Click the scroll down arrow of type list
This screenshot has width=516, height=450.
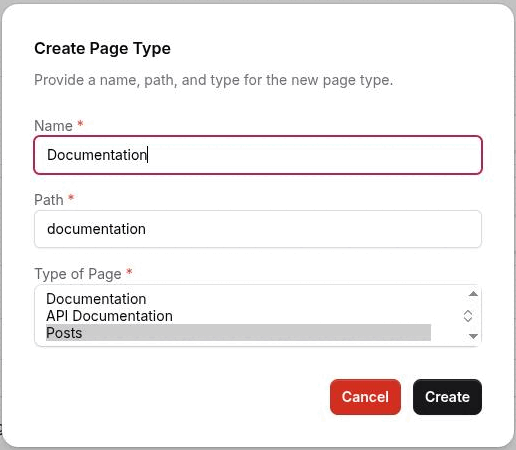point(473,336)
